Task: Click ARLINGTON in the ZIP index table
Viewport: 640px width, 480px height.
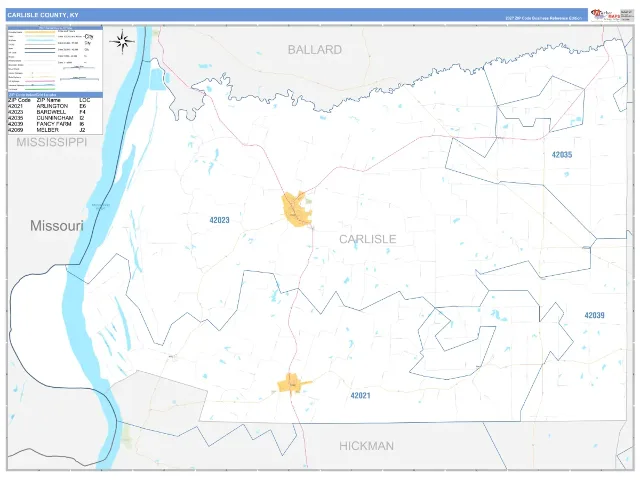Action: click(x=52, y=106)
